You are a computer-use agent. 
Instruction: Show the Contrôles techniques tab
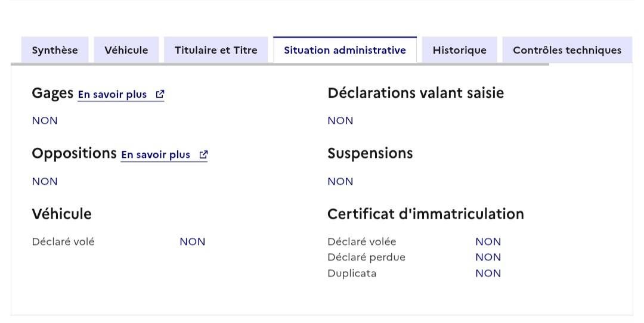click(x=567, y=50)
